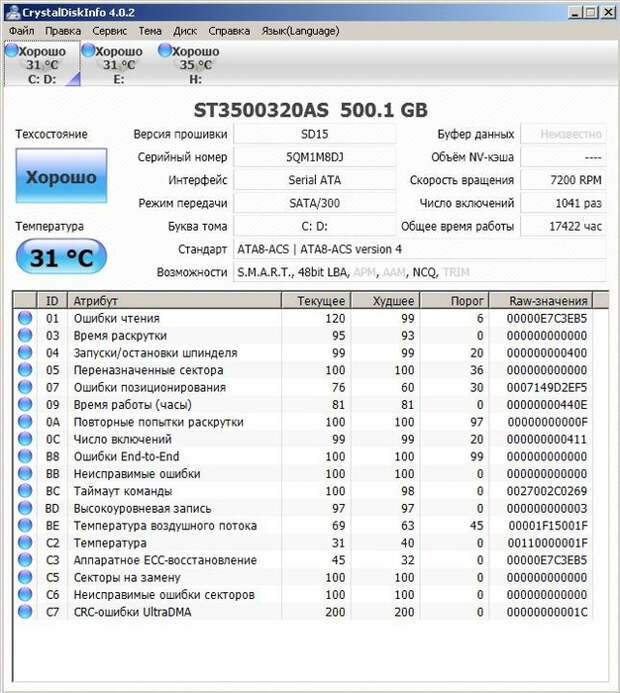Click the power-on count field 1041 раз
The height and width of the screenshot is (693, 620).
(563, 203)
